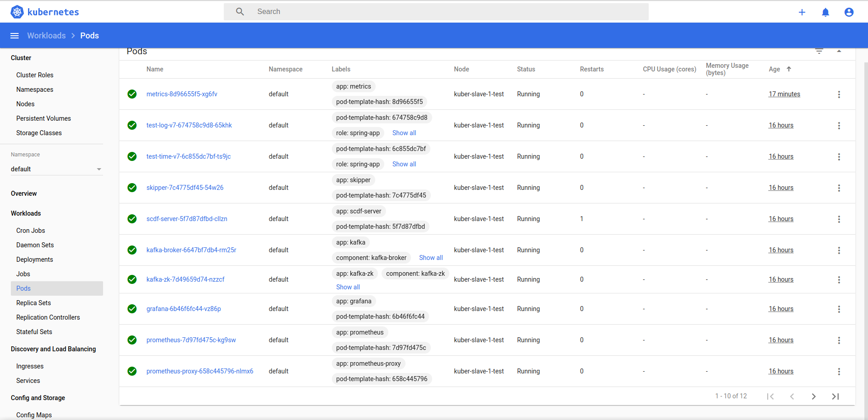This screenshot has width=868, height=420.
Task: Open Services in sidebar
Action: [28, 381]
